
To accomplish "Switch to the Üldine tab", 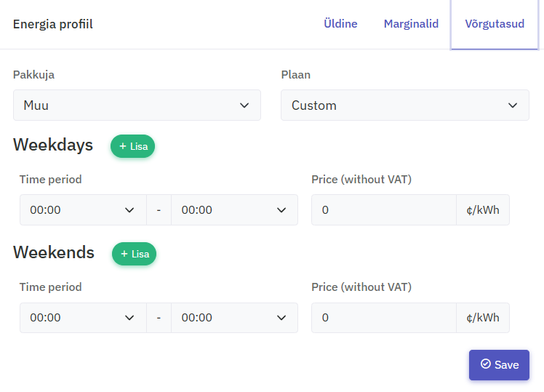I will click(340, 24).
